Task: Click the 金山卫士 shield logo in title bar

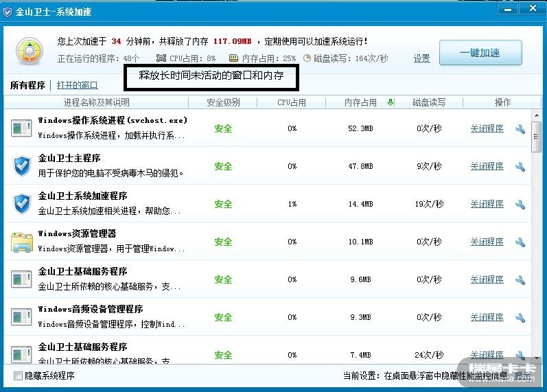Action: (8, 12)
